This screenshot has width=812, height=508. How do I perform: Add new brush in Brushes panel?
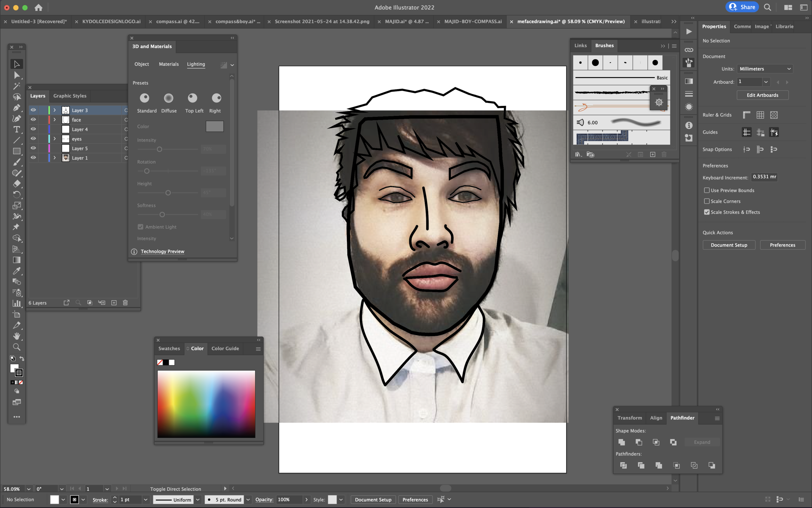pos(652,155)
